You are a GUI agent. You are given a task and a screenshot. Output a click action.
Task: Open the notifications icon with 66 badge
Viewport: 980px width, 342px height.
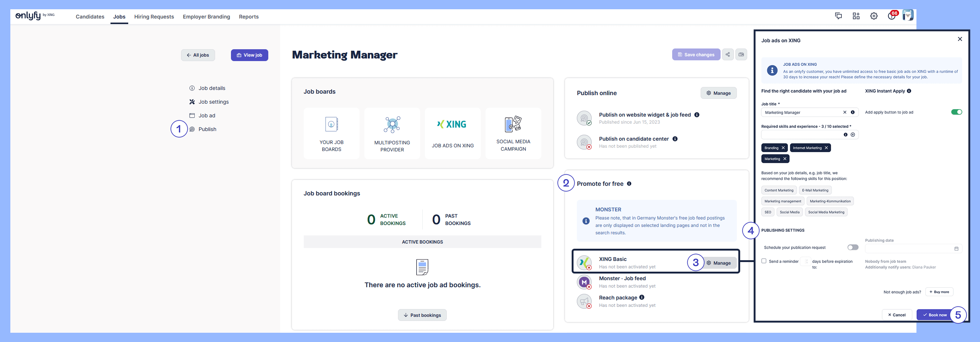[891, 16]
